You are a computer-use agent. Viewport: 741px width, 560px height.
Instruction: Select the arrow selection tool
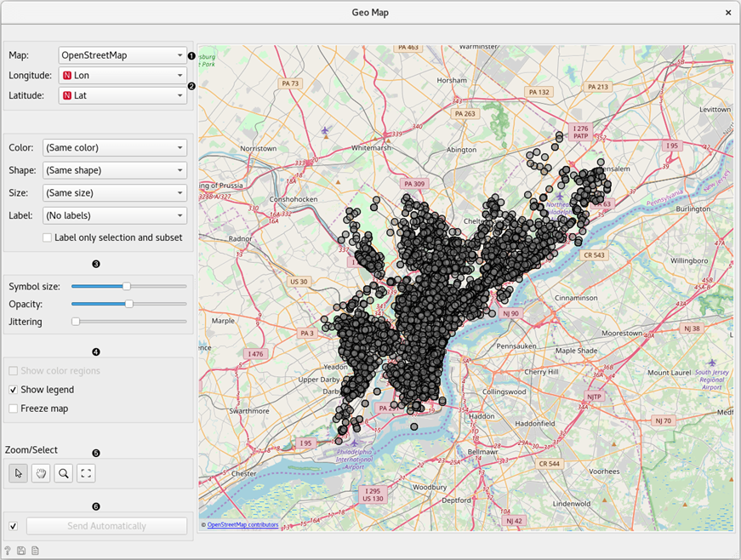pyautogui.click(x=18, y=473)
